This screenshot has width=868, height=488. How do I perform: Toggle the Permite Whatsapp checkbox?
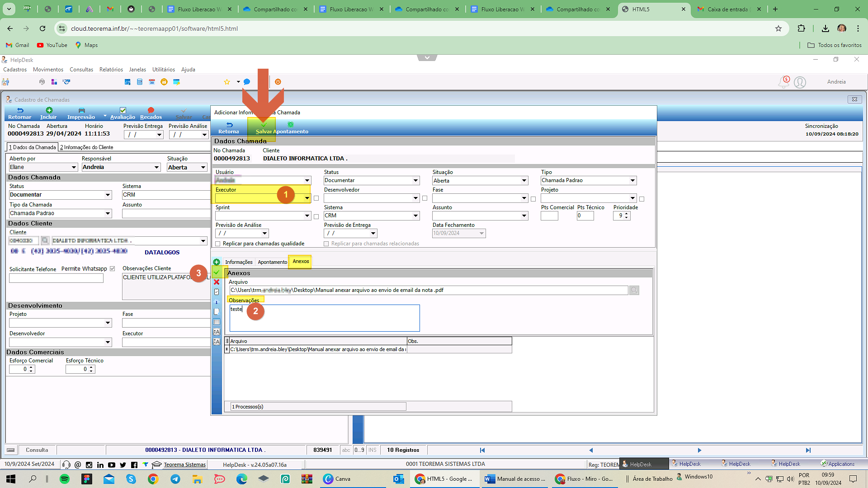112,269
